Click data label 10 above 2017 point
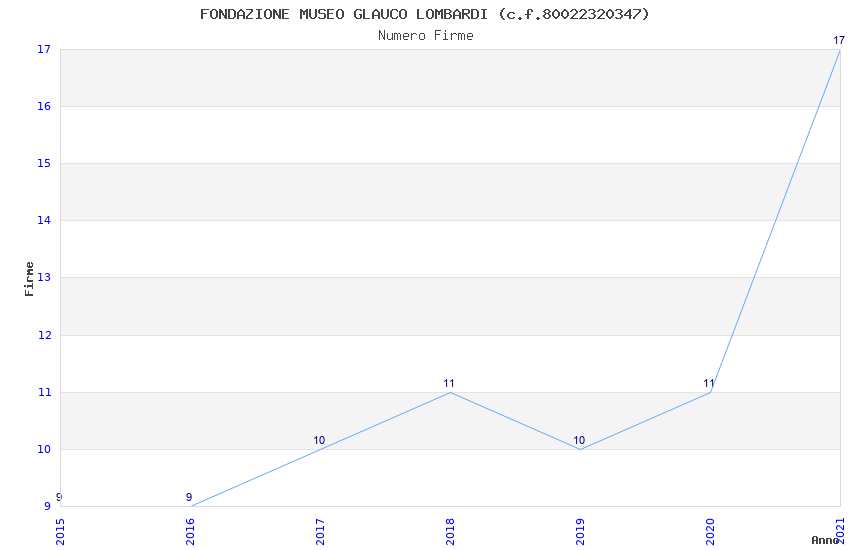Screen dimensions: 850x550 pyautogui.click(x=319, y=440)
